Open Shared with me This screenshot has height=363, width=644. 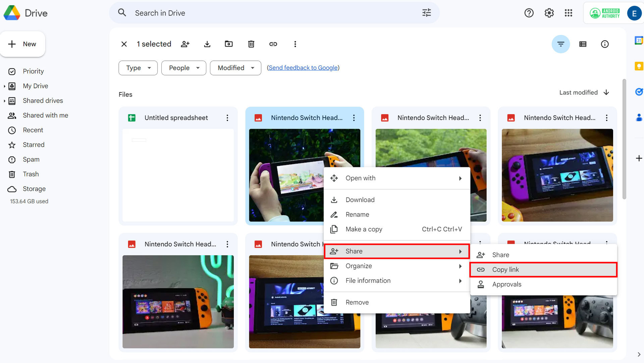click(x=45, y=116)
